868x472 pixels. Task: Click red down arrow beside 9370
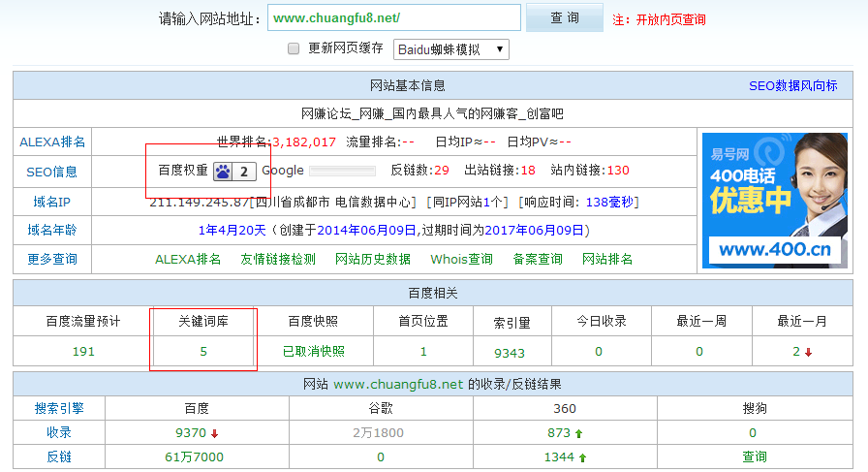214,433
